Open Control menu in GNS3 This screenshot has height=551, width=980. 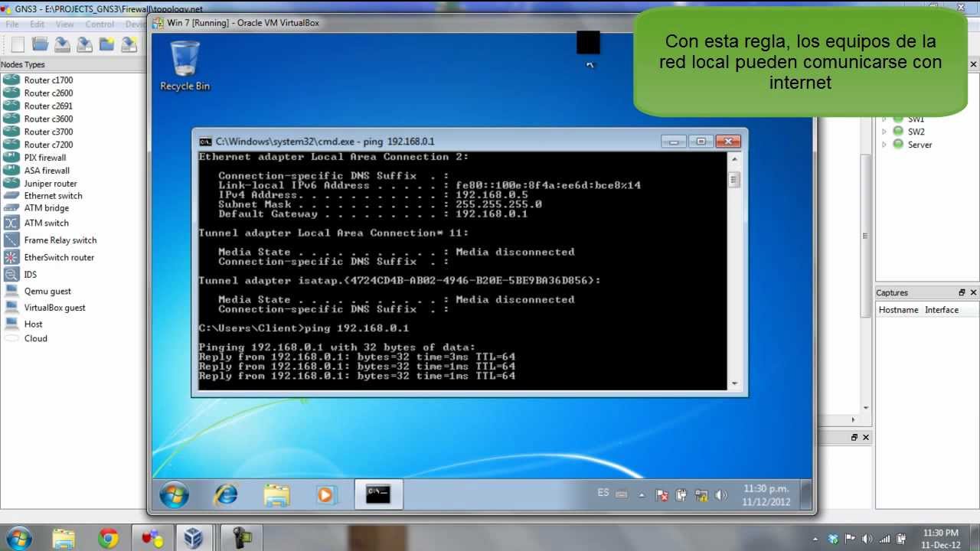pos(100,24)
